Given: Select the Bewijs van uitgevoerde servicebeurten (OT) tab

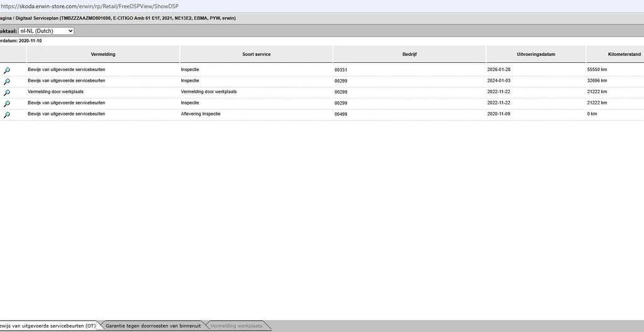Looking at the screenshot, I should click(x=47, y=326).
